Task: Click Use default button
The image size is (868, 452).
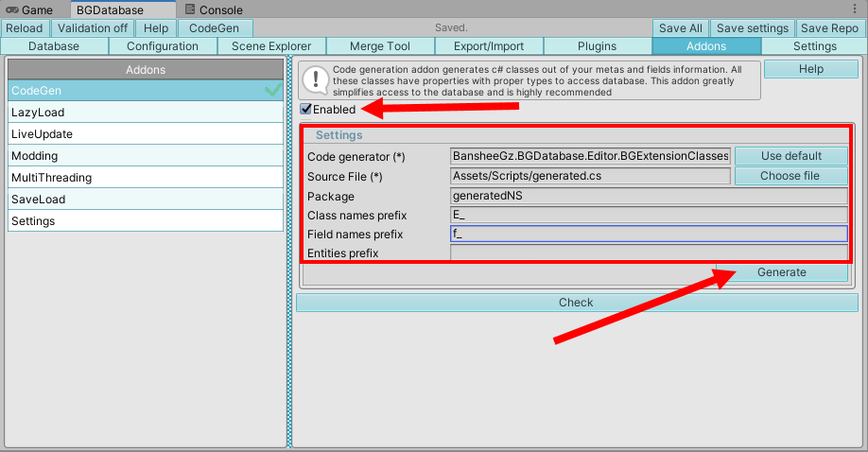Action: [x=791, y=156]
